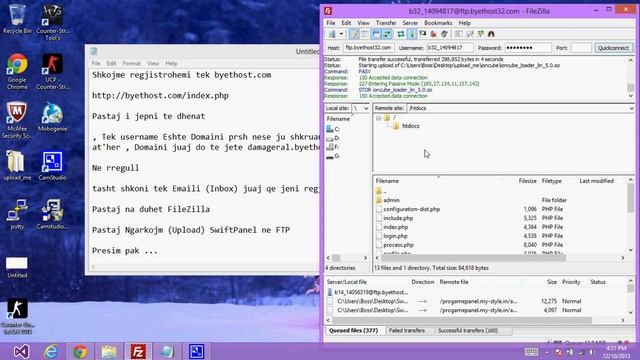The image size is (640, 360).
Task: Open the Format menu in Notepad
Action: click(x=131, y=64)
